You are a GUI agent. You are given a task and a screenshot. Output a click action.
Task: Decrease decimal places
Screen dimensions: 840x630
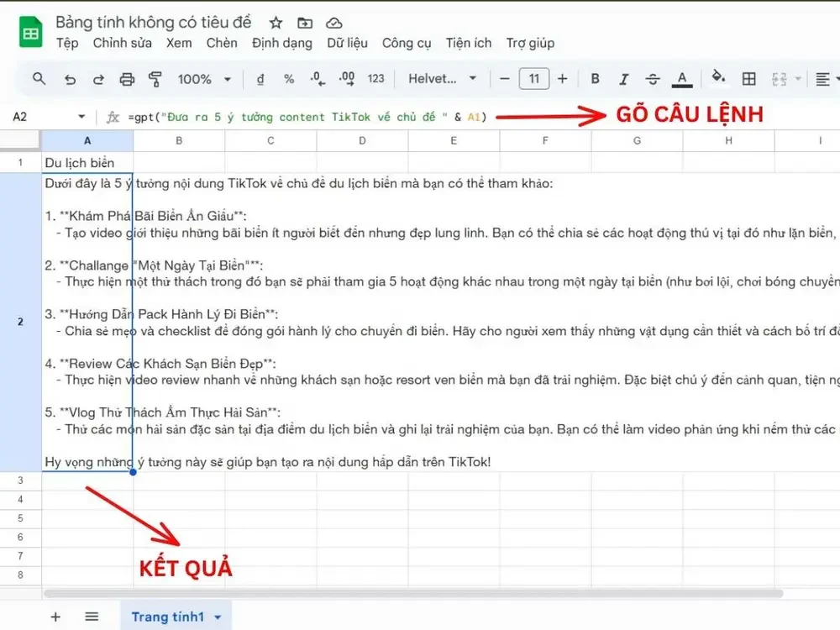coord(318,79)
